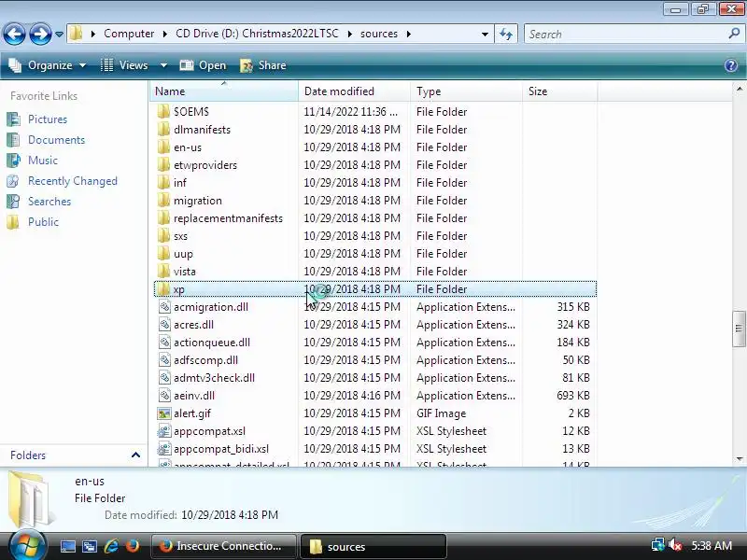Go forward with the Forward arrow button
This screenshot has width=747, height=560.
pyautogui.click(x=40, y=34)
